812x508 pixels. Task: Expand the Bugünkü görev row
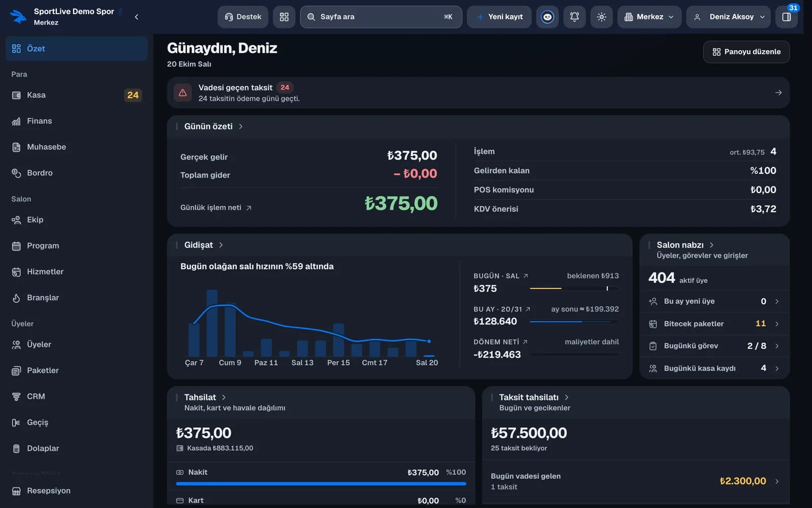pyautogui.click(x=715, y=346)
